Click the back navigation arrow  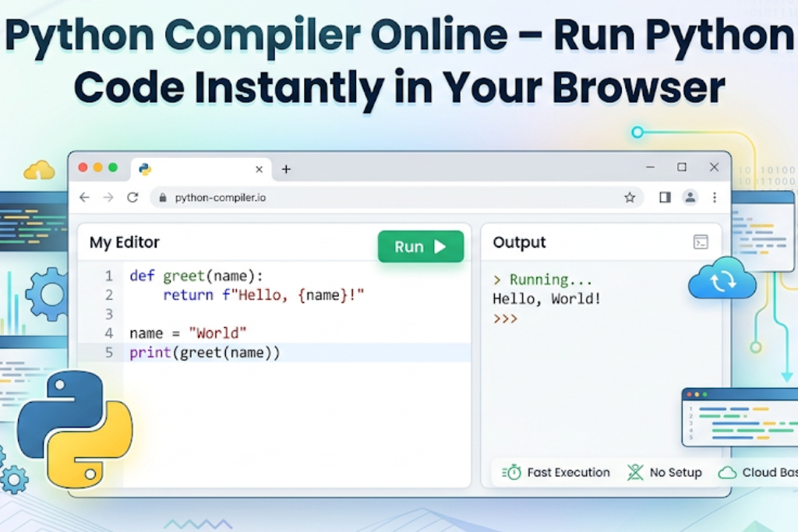(84, 198)
